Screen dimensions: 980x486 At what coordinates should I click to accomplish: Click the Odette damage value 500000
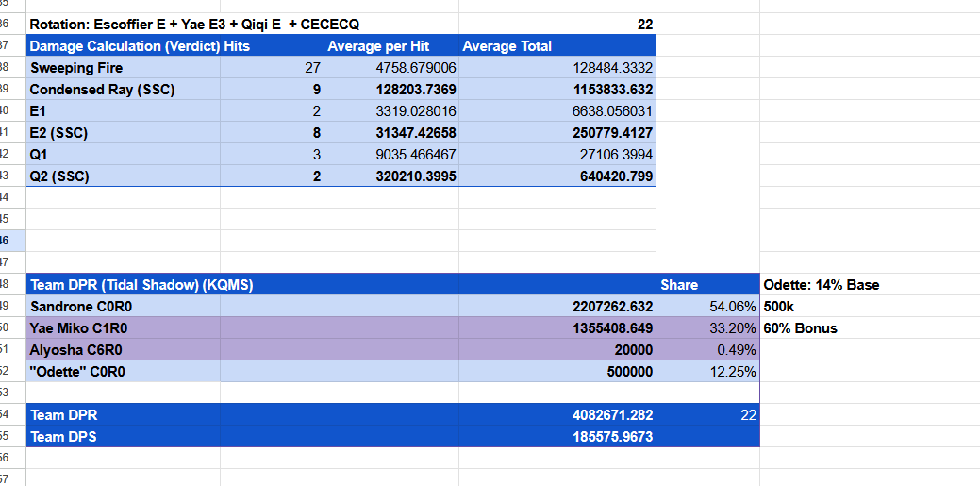556,371
